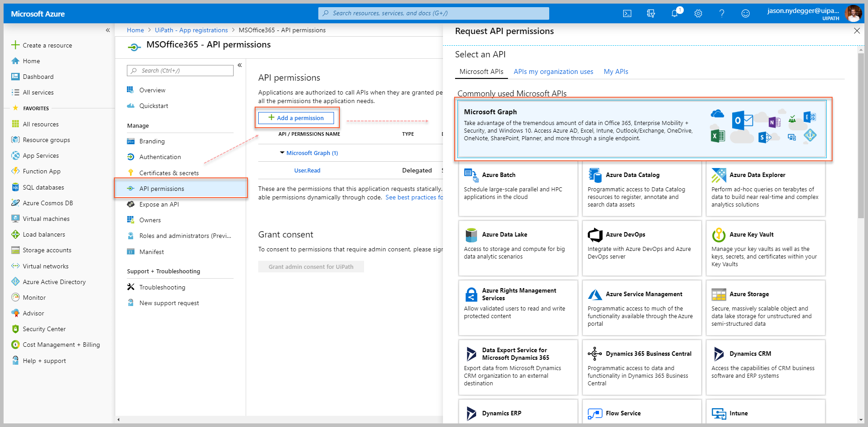Image resolution: width=868 pixels, height=427 pixels.
Task: Select the Microsoft Graph API card
Action: (x=642, y=129)
